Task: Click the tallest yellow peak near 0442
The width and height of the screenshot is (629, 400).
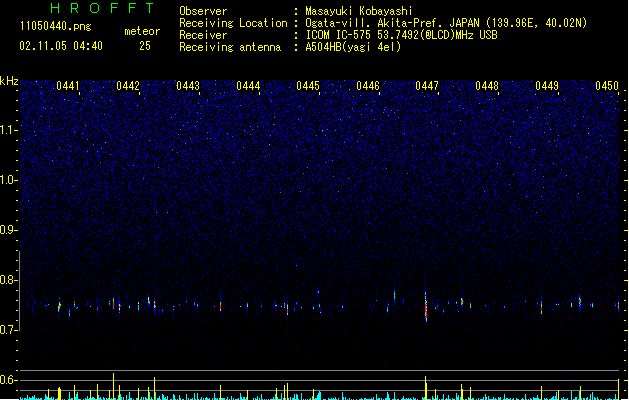Action: click(114, 386)
